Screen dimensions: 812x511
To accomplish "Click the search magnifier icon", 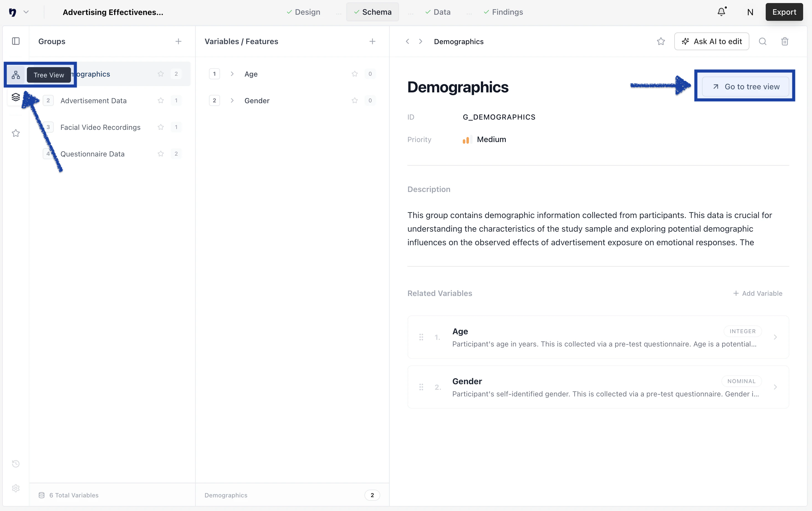I will point(762,42).
